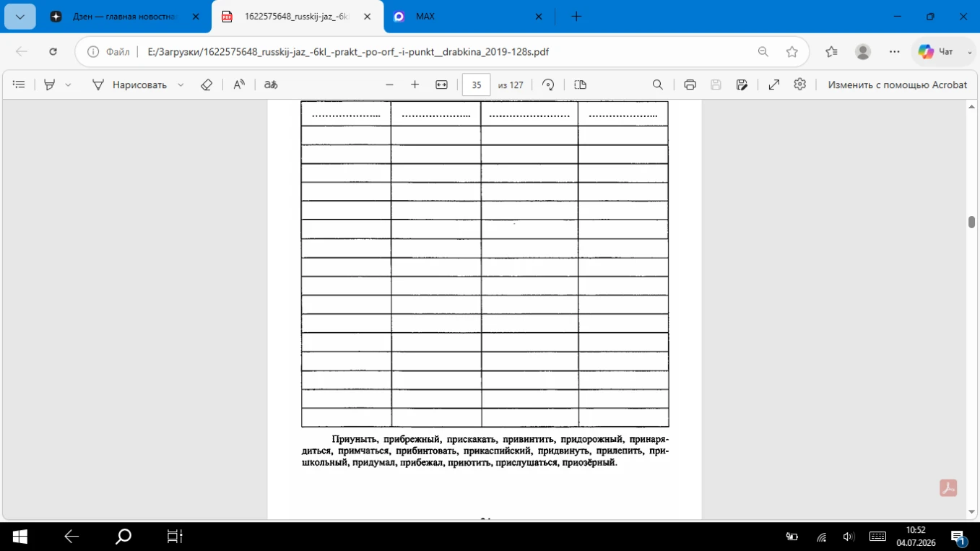Image resolution: width=980 pixels, height=551 pixels.
Task: Print the PDF document
Action: click(x=690, y=84)
